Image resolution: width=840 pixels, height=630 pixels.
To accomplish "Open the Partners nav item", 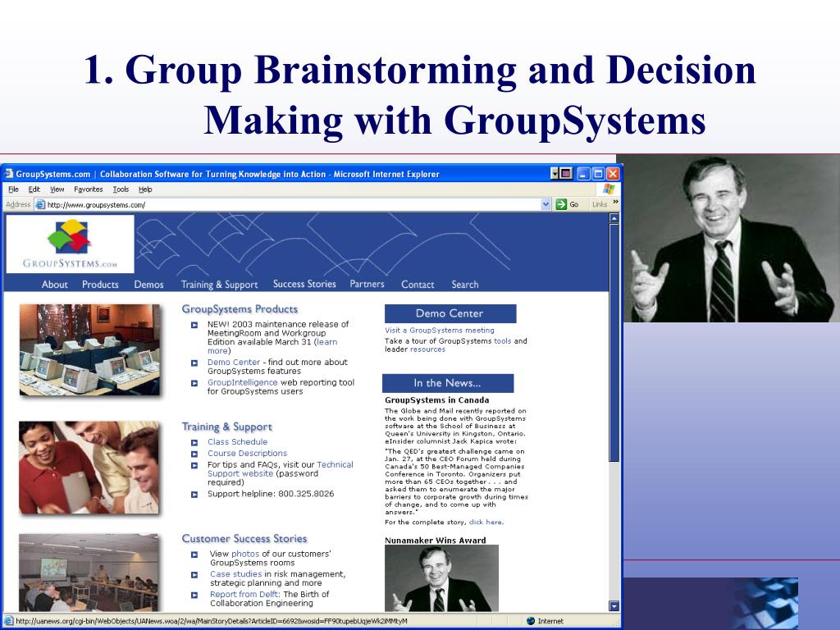I will (367, 284).
